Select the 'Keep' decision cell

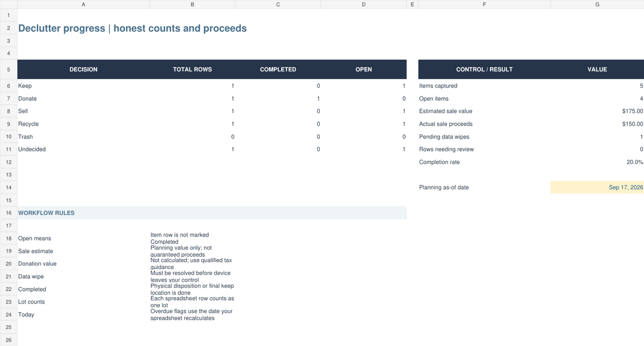(83, 86)
